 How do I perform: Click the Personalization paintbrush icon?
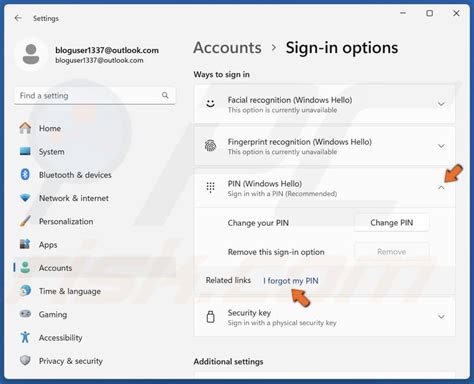(x=25, y=221)
